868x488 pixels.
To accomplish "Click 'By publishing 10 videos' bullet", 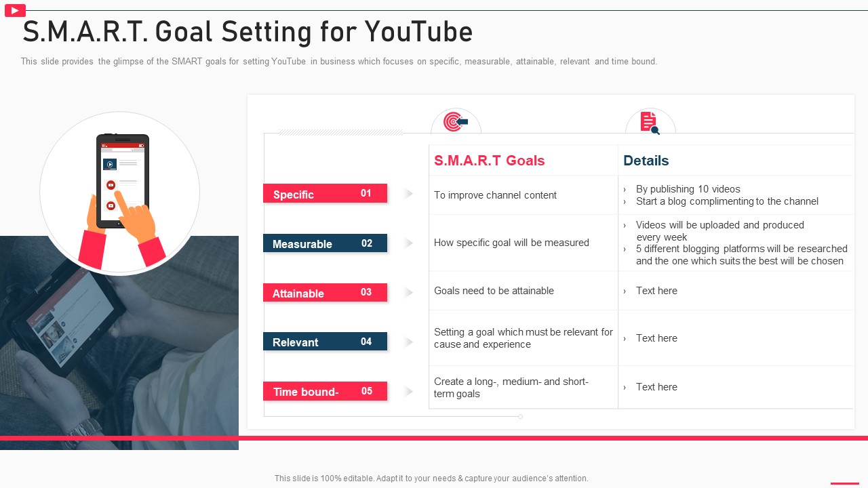I will [x=688, y=189].
